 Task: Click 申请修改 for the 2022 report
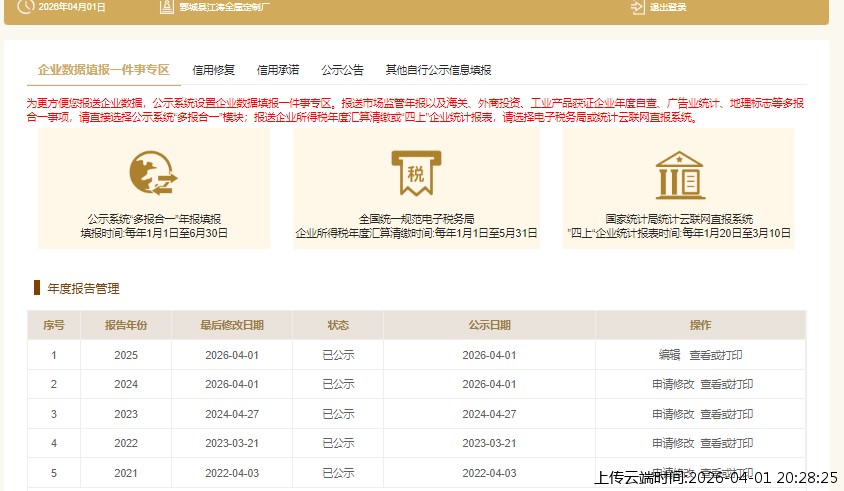pos(673,443)
